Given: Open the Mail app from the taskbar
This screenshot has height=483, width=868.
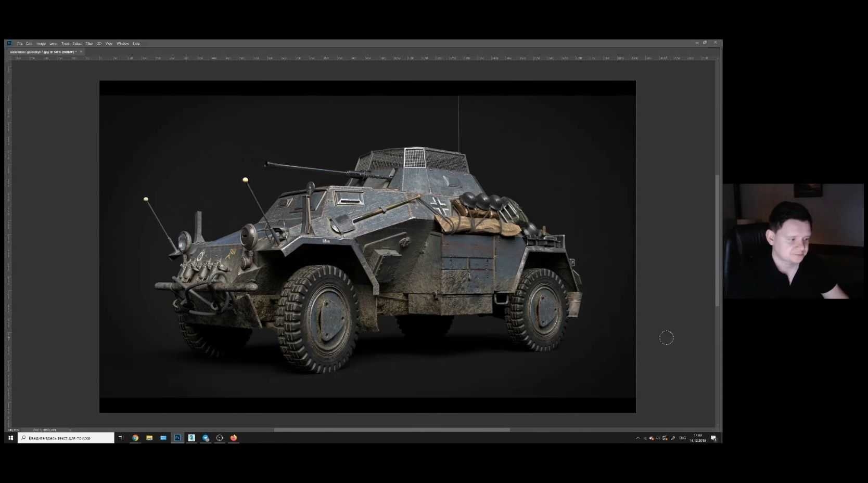Looking at the screenshot, I should click(x=163, y=438).
